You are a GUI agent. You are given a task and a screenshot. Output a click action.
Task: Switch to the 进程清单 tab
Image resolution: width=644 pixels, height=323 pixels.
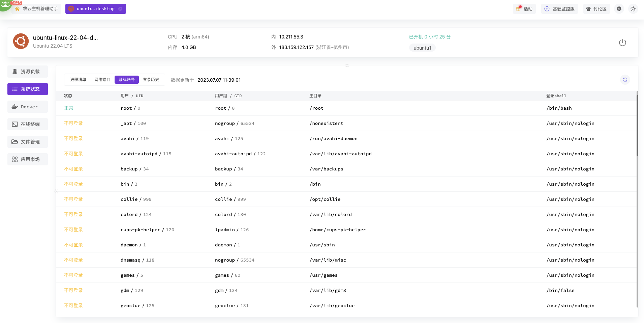tap(78, 80)
